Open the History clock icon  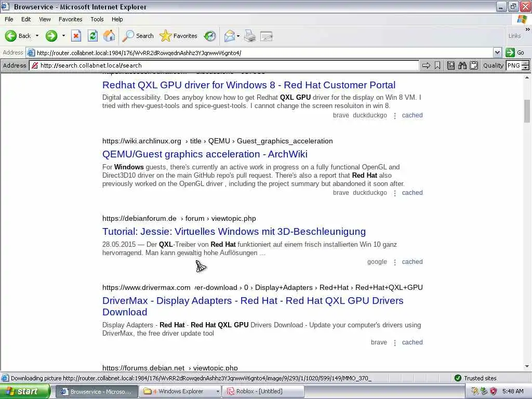pyautogui.click(x=210, y=36)
